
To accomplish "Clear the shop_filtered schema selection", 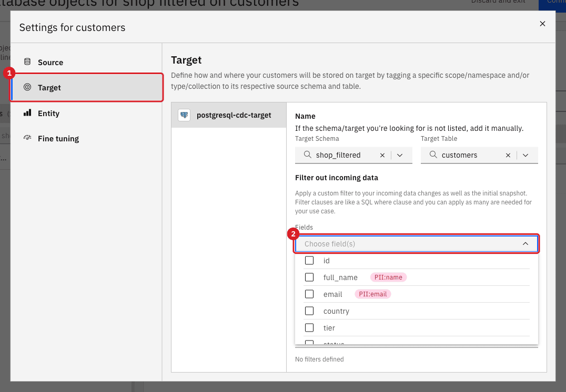I will [x=382, y=155].
